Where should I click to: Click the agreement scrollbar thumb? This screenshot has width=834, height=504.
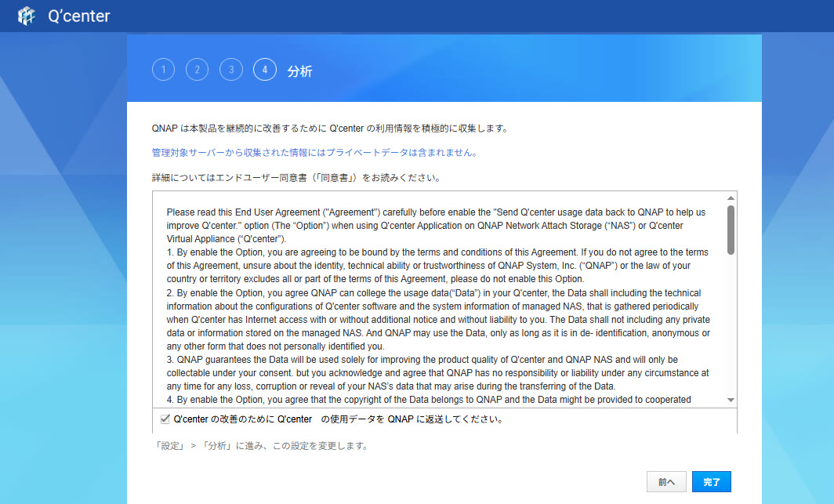point(731,230)
